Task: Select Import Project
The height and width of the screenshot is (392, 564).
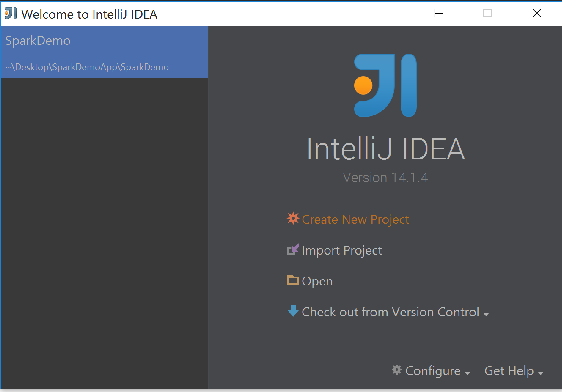Action: [x=342, y=250]
